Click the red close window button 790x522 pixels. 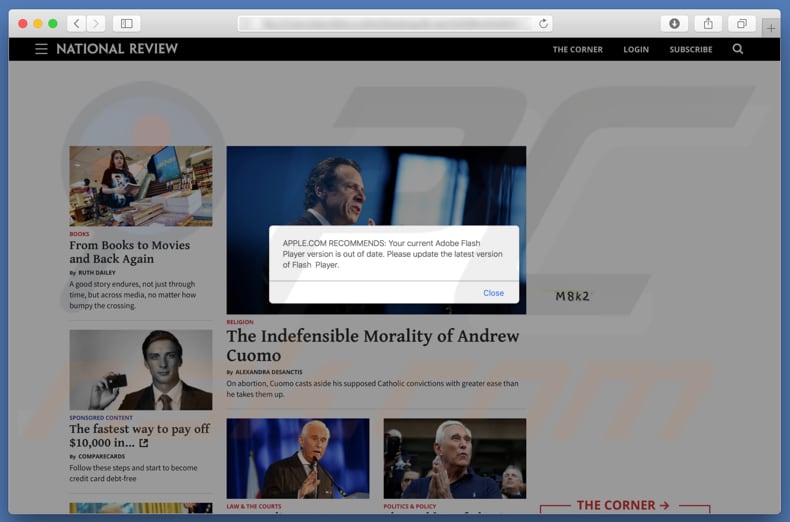coord(23,24)
